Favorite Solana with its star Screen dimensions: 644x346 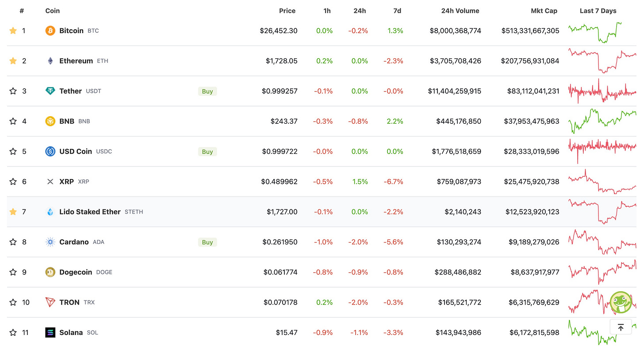pyautogui.click(x=13, y=332)
